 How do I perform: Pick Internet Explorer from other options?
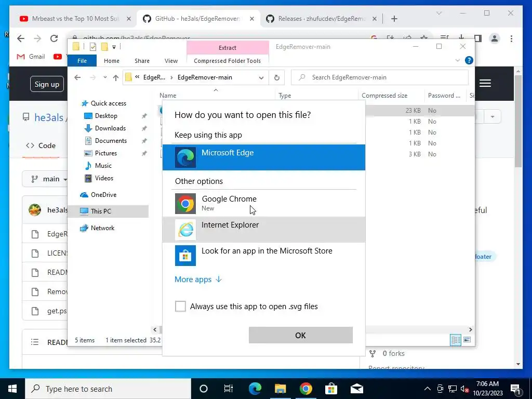(x=263, y=229)
